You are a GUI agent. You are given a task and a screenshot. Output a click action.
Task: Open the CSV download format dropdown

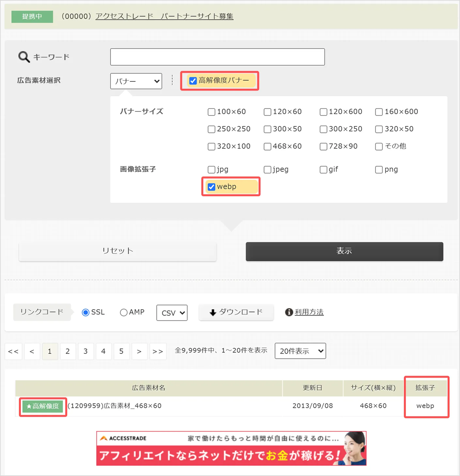click(172, 313)
